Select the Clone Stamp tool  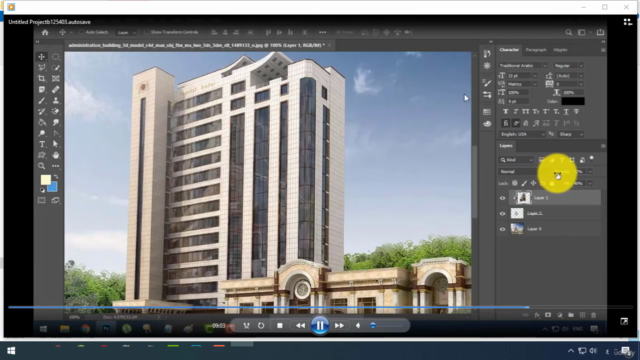56,100
